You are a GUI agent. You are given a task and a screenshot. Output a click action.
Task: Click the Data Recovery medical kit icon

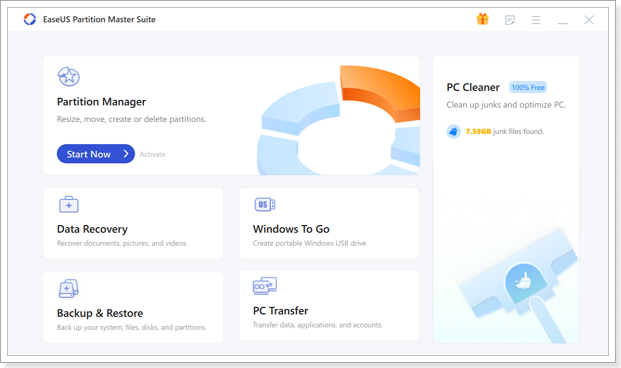click(x=69, y=204)
